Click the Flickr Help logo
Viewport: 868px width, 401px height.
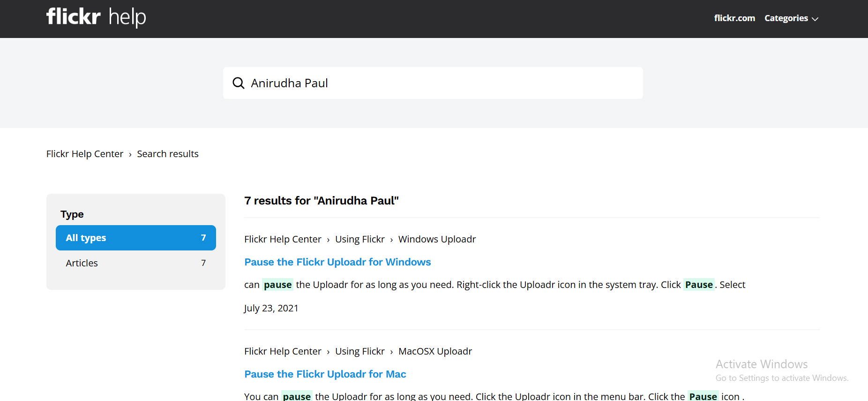[x=96, y=17]
